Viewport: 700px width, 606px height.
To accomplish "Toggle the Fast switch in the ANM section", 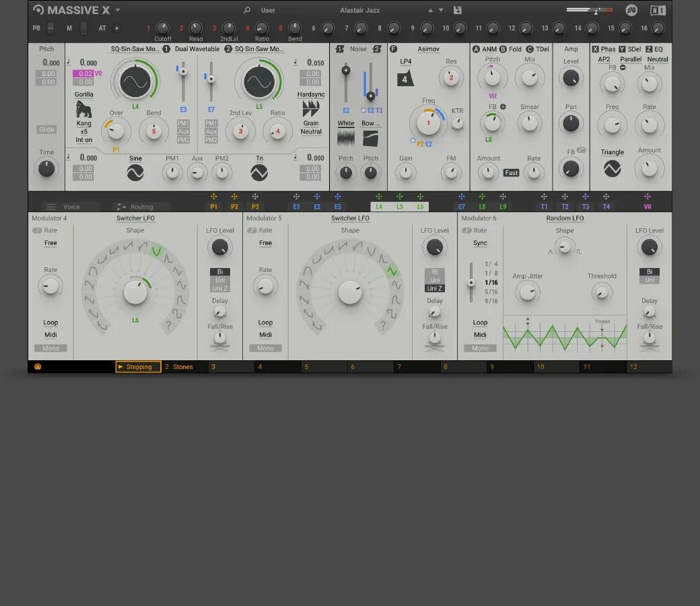I will pos(511,173).
